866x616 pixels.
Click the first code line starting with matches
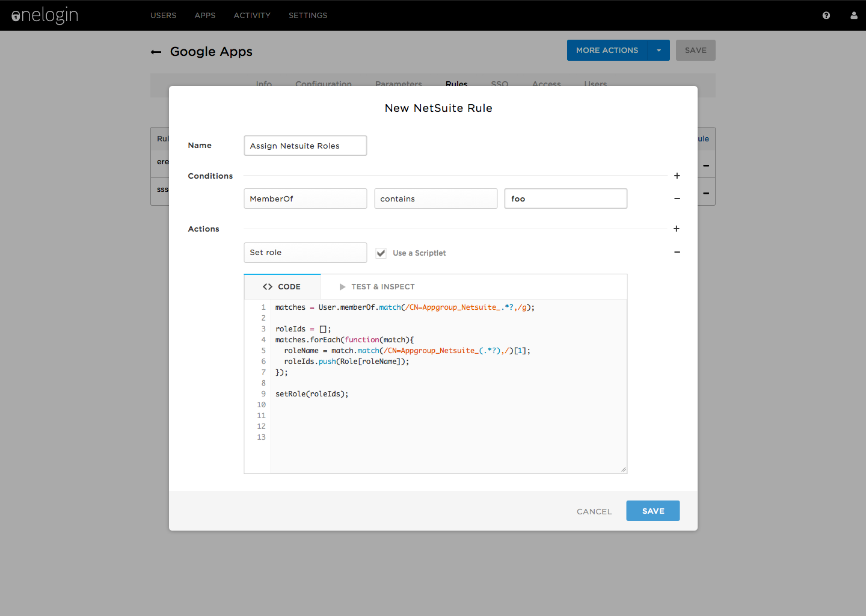coord(405,307)
